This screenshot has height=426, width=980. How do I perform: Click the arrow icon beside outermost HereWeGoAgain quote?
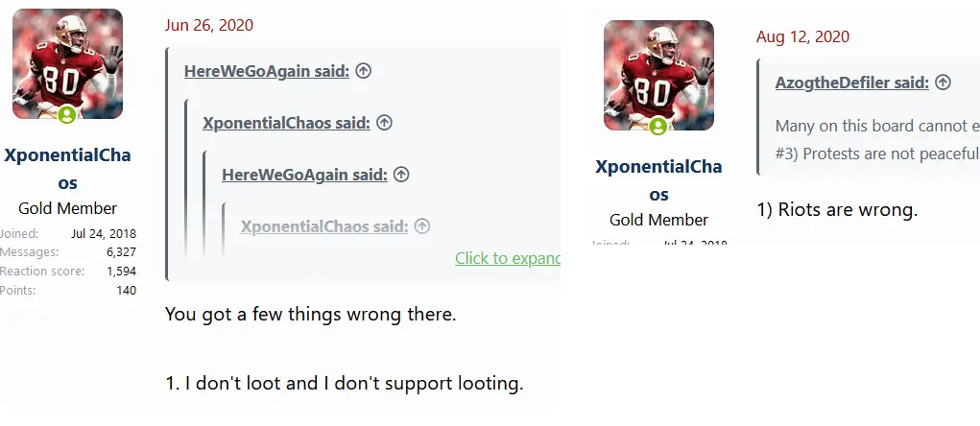(x=364, y=71)
